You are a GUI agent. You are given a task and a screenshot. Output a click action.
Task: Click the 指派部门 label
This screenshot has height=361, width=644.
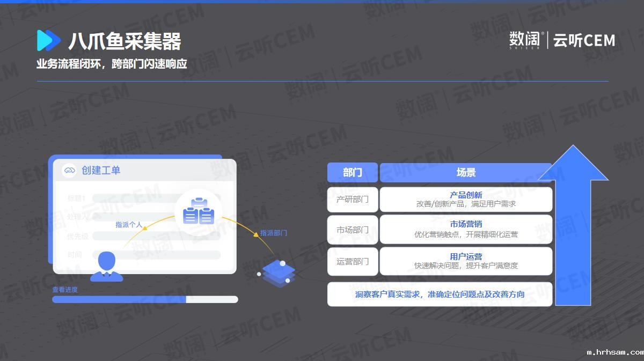point(274,233)
